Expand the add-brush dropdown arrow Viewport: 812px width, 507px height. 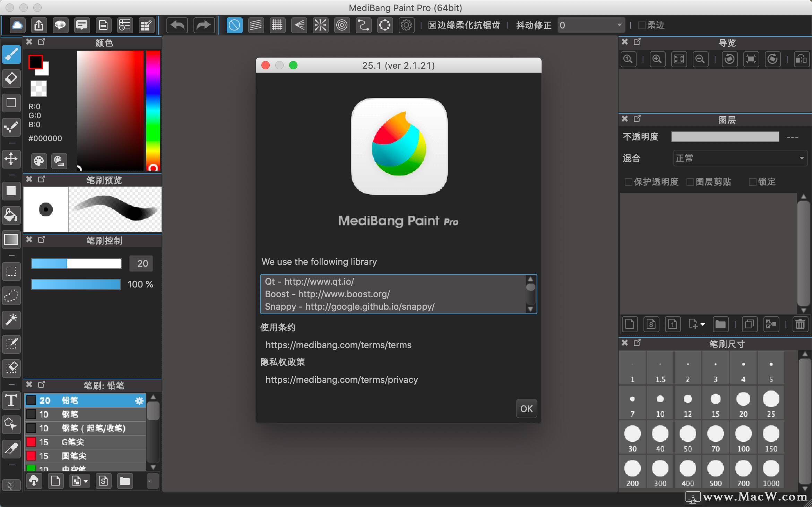tap(86, 481)
